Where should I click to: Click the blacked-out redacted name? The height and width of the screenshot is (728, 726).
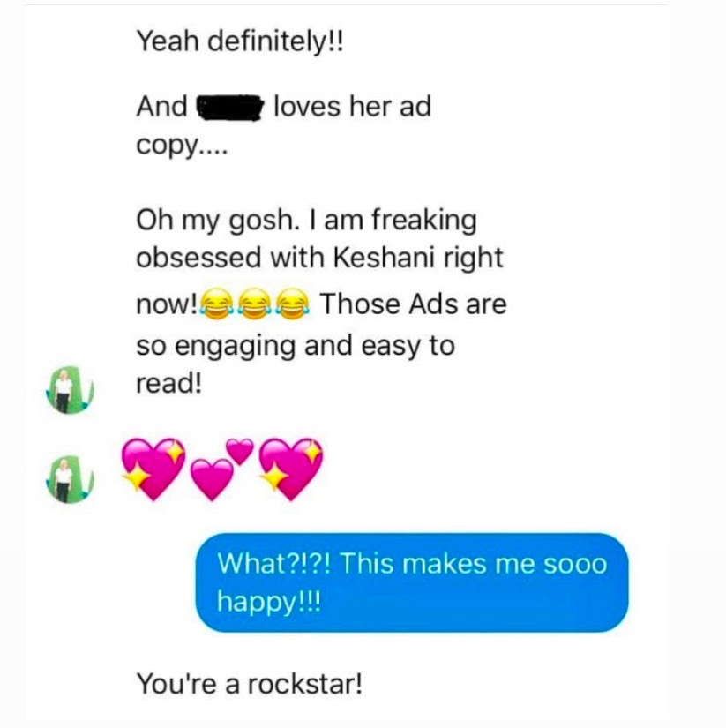(229, 108)
